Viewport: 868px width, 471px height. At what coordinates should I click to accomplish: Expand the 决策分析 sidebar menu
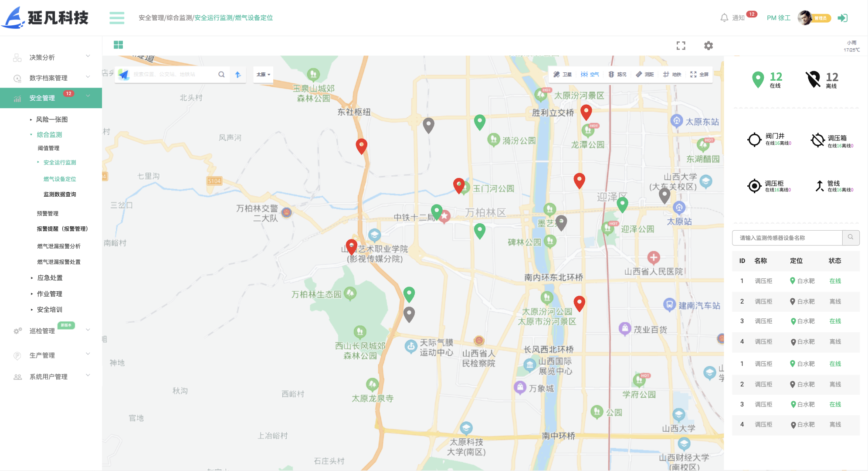(51, 58)
